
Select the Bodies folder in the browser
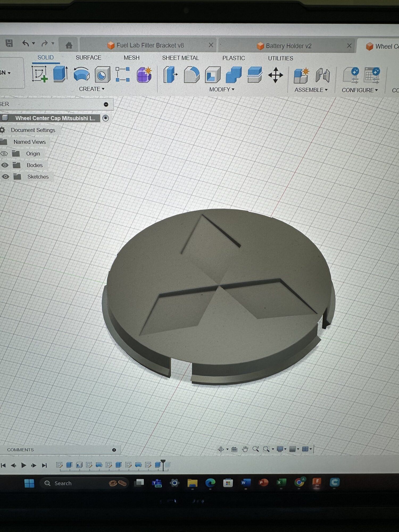[35, 165]
